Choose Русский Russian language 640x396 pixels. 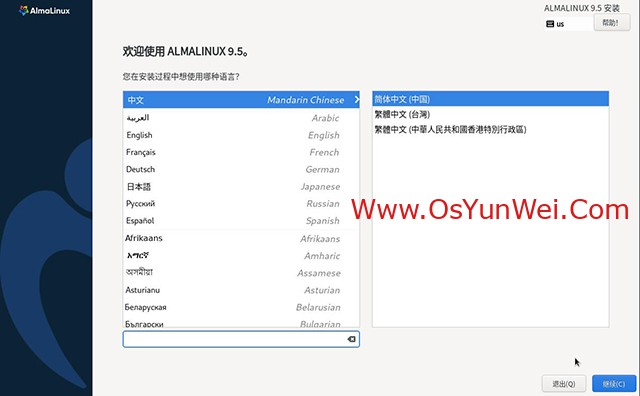[x=241, y=203]
